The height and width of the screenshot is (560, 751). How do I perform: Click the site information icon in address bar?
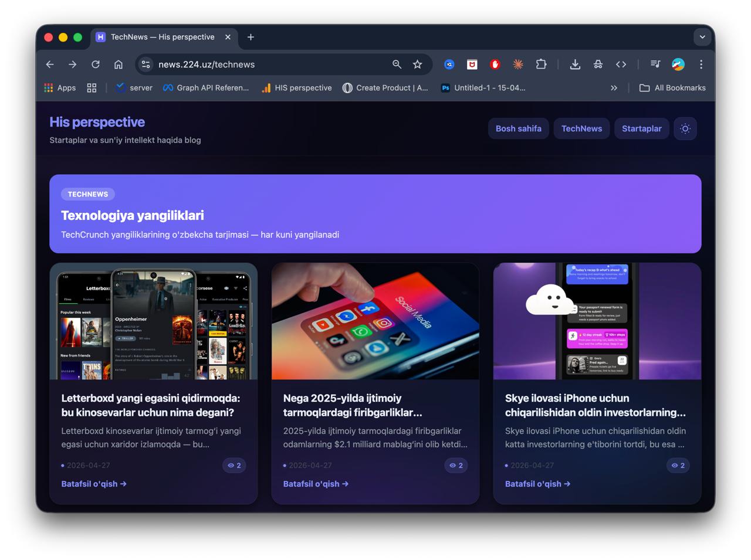[146, 65]
